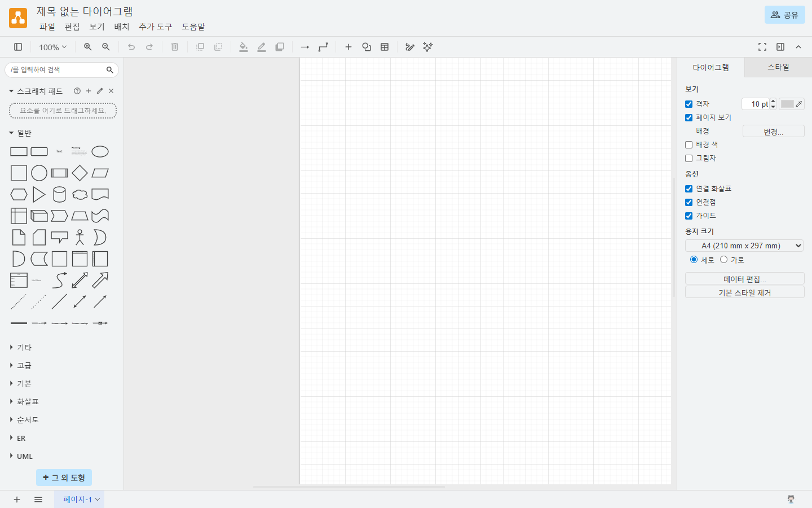Zoom in with the magnifier icon

87,47
